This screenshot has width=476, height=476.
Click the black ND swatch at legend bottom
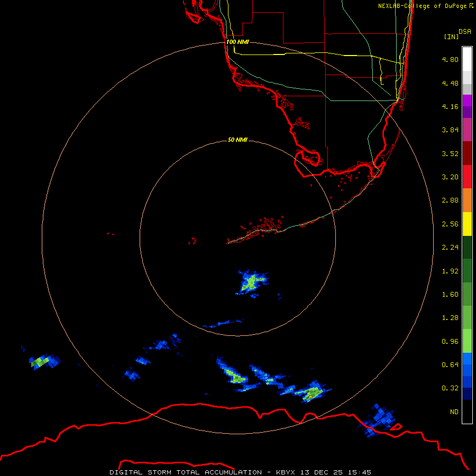coord(467,411)
